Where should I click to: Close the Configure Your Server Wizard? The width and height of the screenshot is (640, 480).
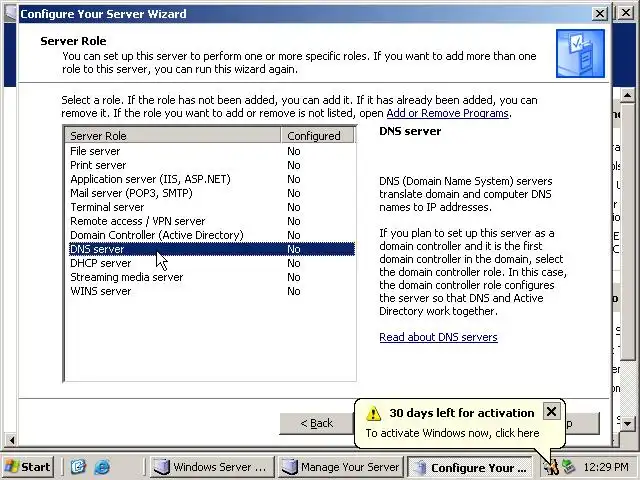coord(600,14)
